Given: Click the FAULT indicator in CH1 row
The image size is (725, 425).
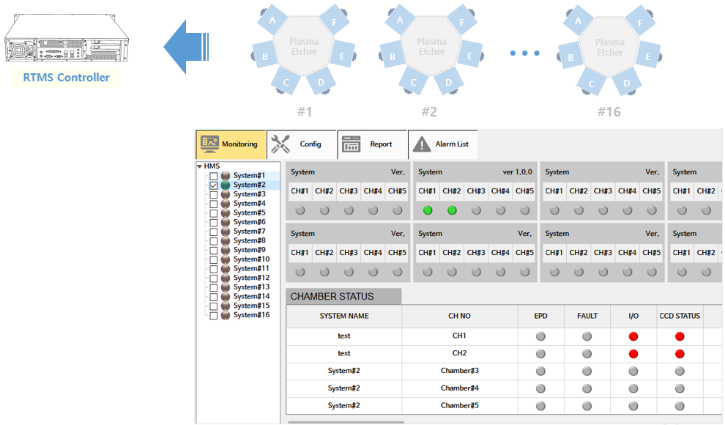Looking at the screenshot, I should [x=587, y=337].
